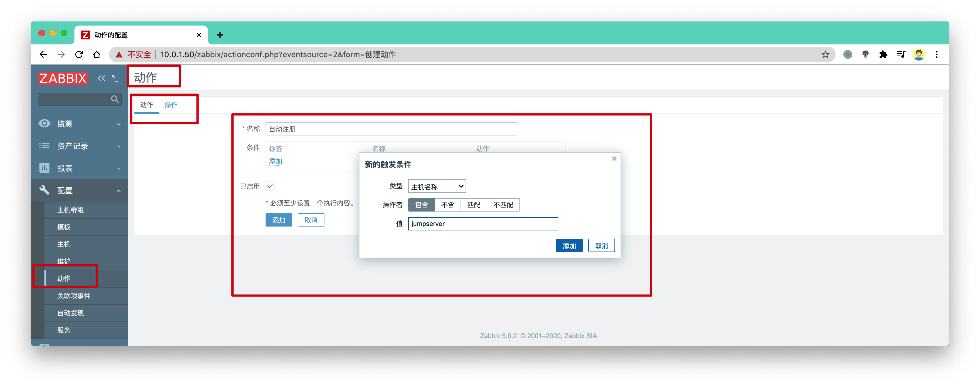Click the not-secure warning triangle

(119, 54)
